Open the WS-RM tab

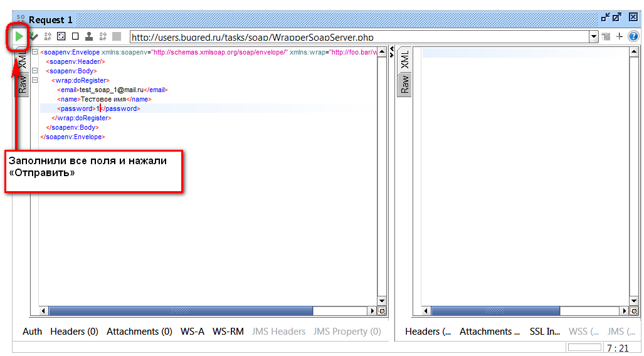[228, 332]
